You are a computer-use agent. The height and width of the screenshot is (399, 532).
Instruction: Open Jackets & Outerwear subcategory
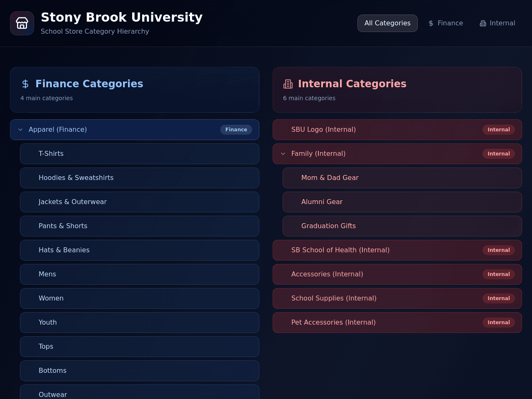140,202
